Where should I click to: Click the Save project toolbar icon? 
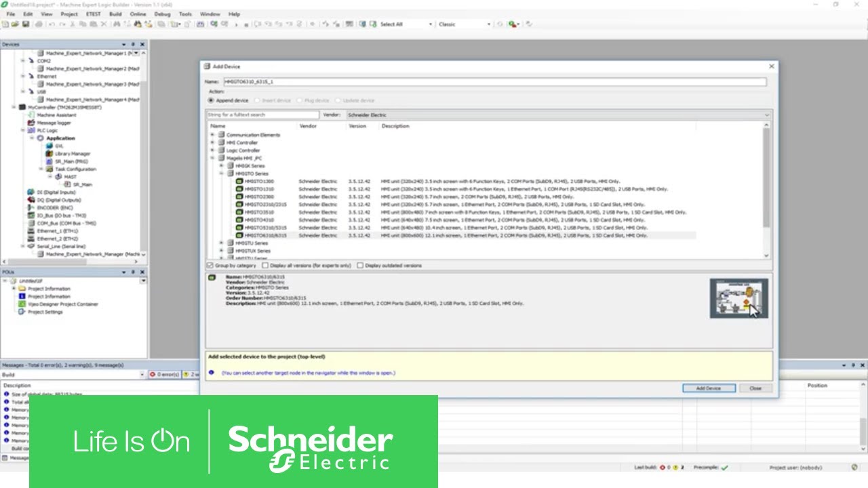pyautogui.click(x=26, y=24)
